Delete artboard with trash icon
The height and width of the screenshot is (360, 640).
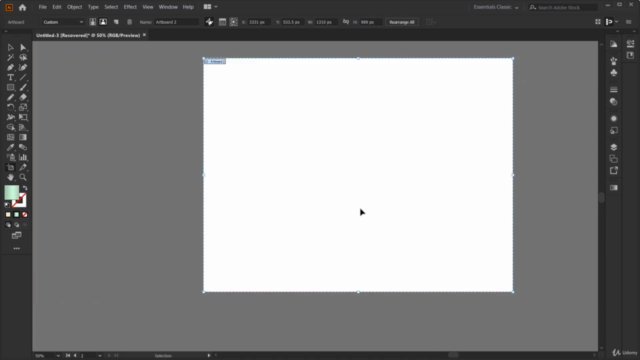coord(129,22)
